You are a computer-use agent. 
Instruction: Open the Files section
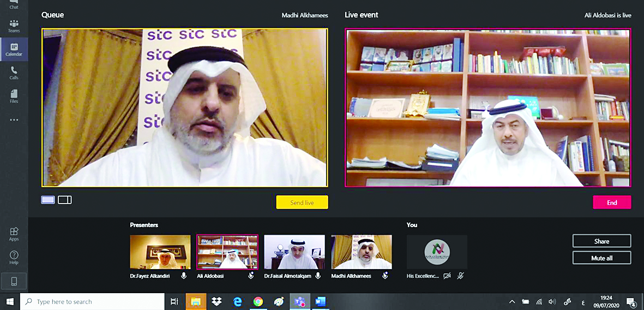click(14, 96)
